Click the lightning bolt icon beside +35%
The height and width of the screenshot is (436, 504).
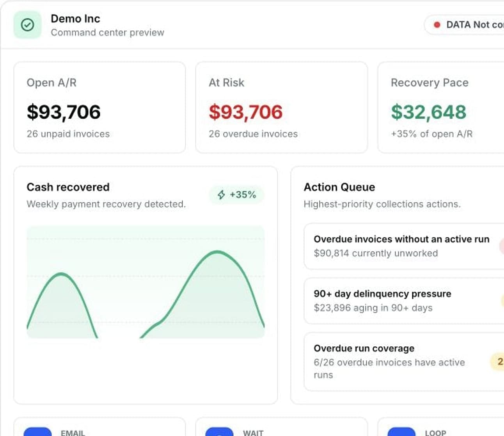[x=221, y=195]
